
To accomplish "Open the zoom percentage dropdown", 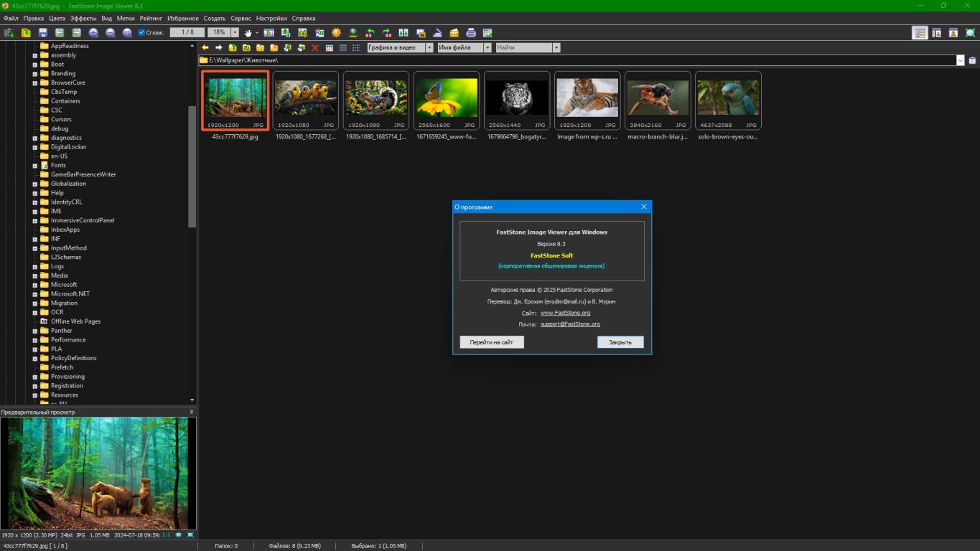I will pyautogui.click(x=235, y=33).
